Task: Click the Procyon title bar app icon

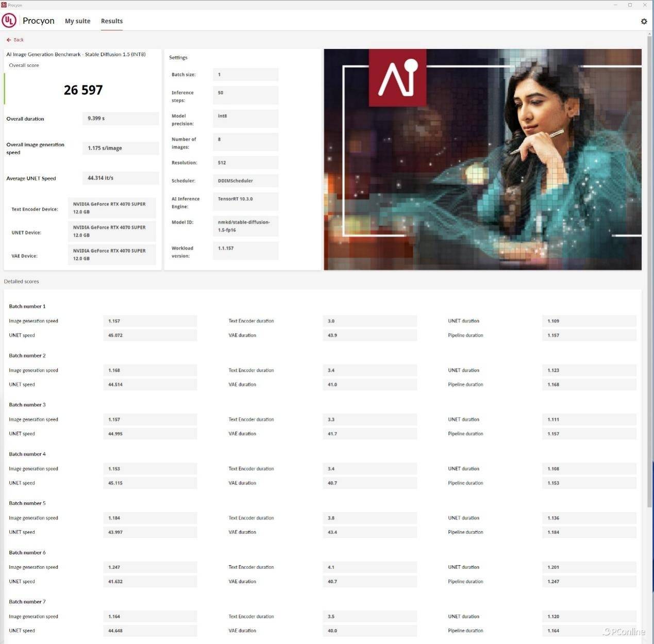Action: (4, 5)
